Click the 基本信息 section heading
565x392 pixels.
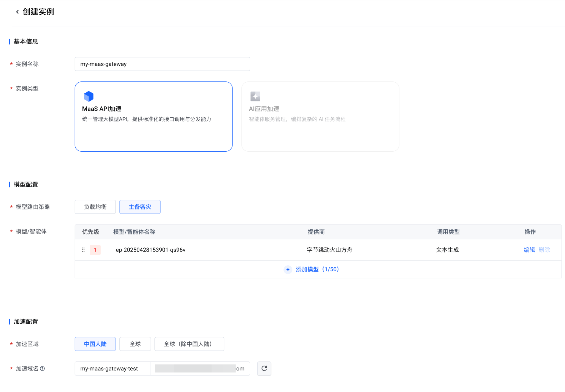tap(26, 42)
